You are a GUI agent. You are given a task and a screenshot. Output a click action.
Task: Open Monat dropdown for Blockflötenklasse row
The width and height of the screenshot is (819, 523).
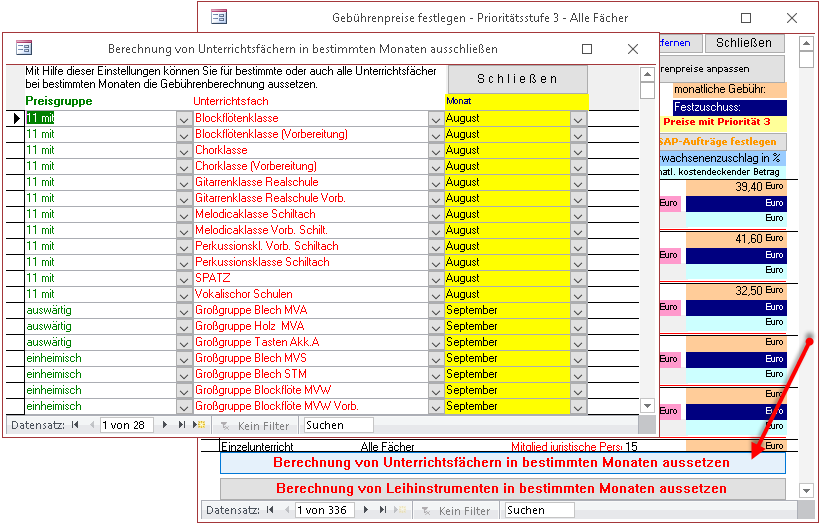(578, 118)
